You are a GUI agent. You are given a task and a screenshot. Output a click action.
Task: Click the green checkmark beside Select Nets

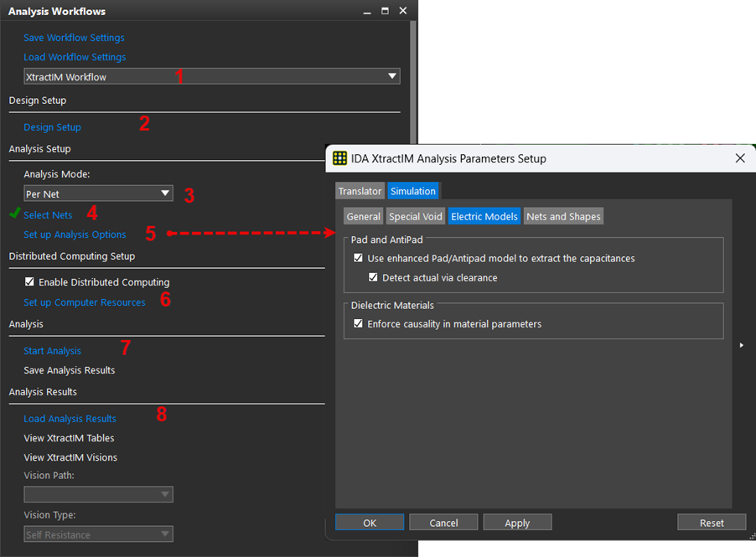[14, 214]
